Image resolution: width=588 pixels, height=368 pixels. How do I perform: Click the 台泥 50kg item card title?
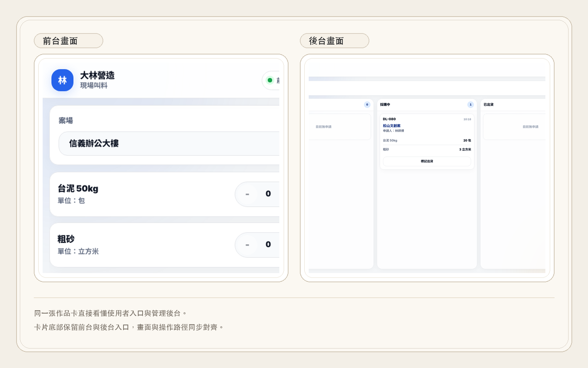point(78,188)
